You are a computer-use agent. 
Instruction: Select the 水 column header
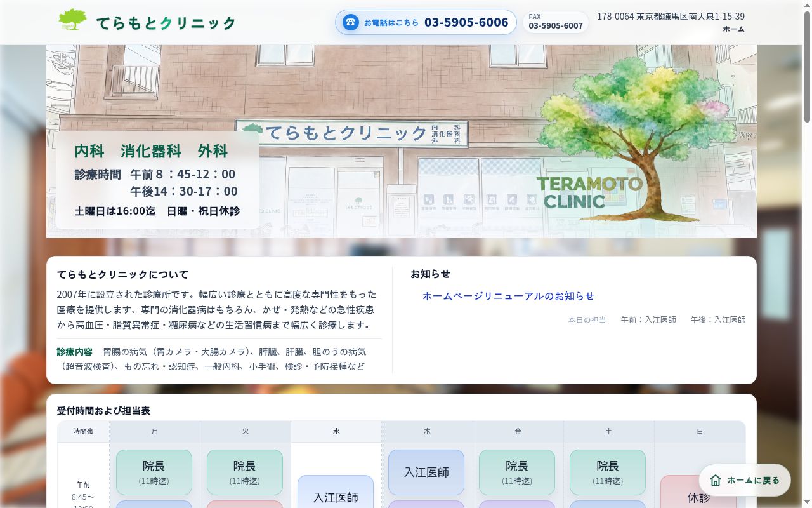(x=336, y=432)
